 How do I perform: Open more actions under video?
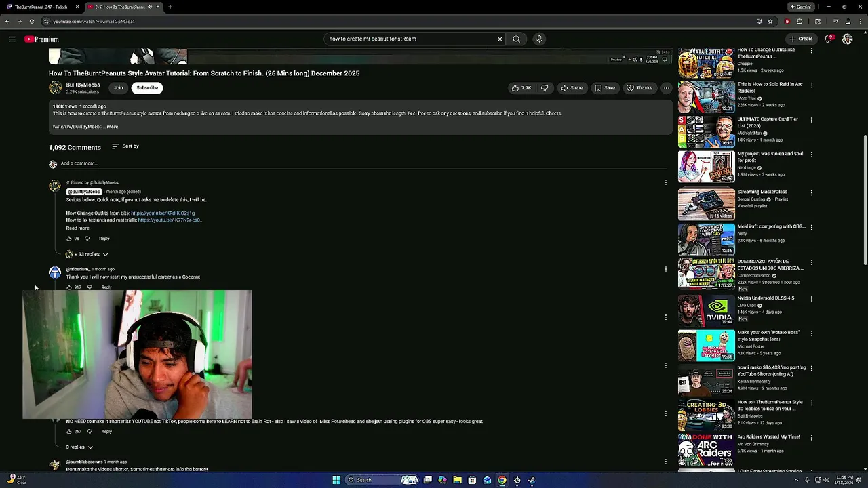pyautogui.click(x=667, y=88)
